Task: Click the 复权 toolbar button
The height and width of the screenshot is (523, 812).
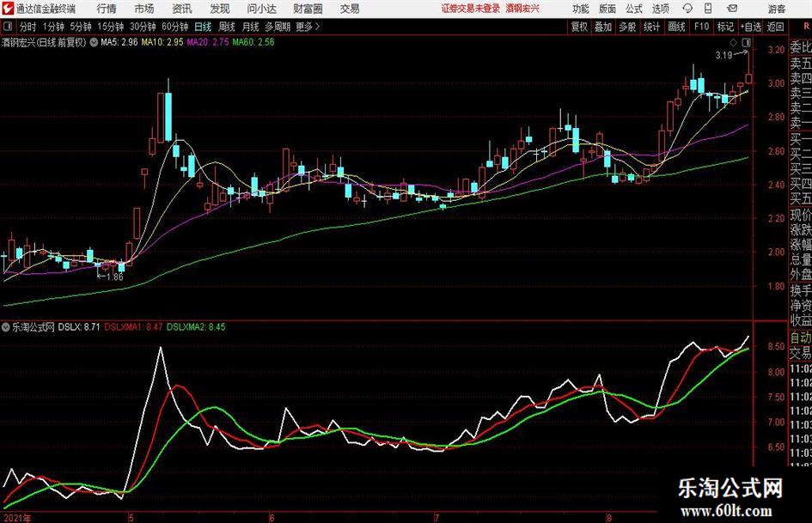Action: click(x=579, y=27)
